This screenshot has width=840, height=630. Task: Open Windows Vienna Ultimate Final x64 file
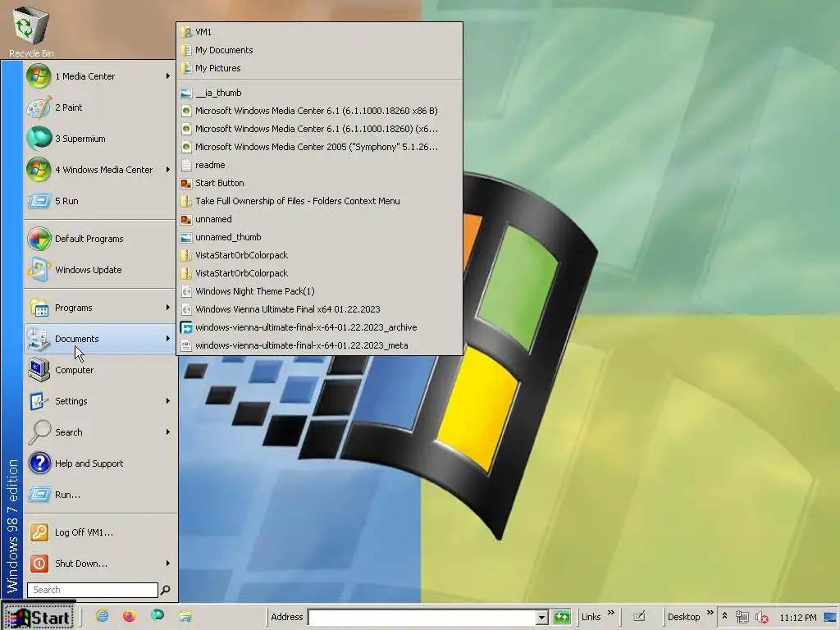point(319,309)
